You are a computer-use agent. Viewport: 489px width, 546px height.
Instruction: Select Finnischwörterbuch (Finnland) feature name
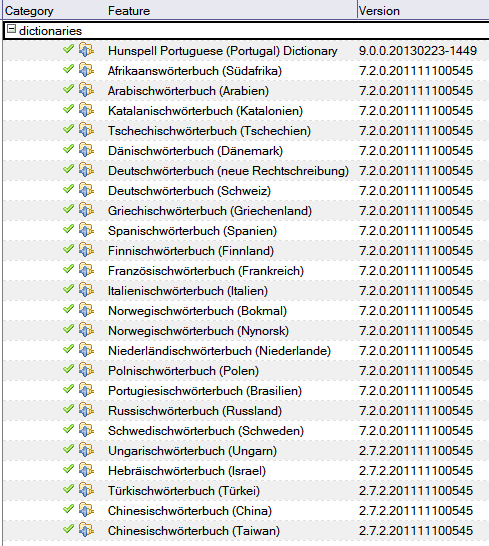point(191,251)
